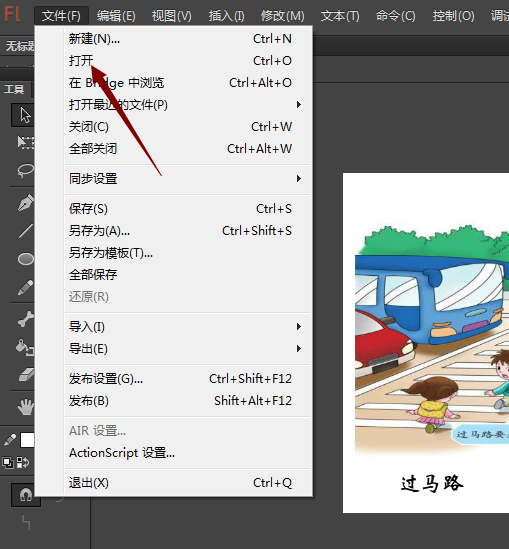The height and width of the screenshot is (549, 509).
Task: Select the Eraser tool
Action: (26, 374)
